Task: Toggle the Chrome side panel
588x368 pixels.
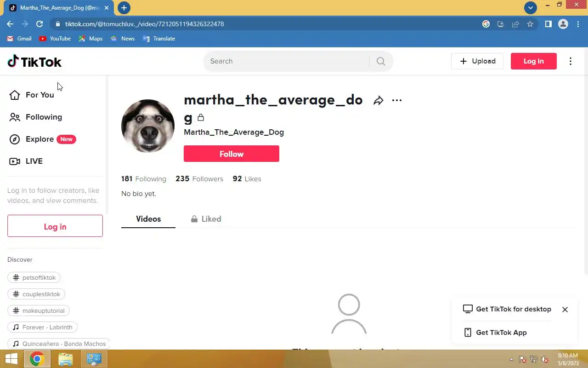Action: 548,24
